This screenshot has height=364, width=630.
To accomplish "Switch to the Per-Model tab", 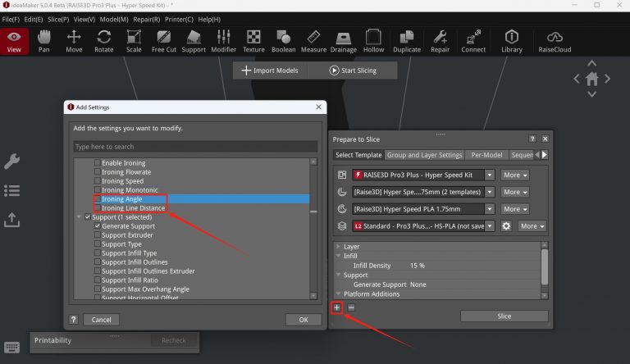I will pyautogui.click(x=486, y=155).
